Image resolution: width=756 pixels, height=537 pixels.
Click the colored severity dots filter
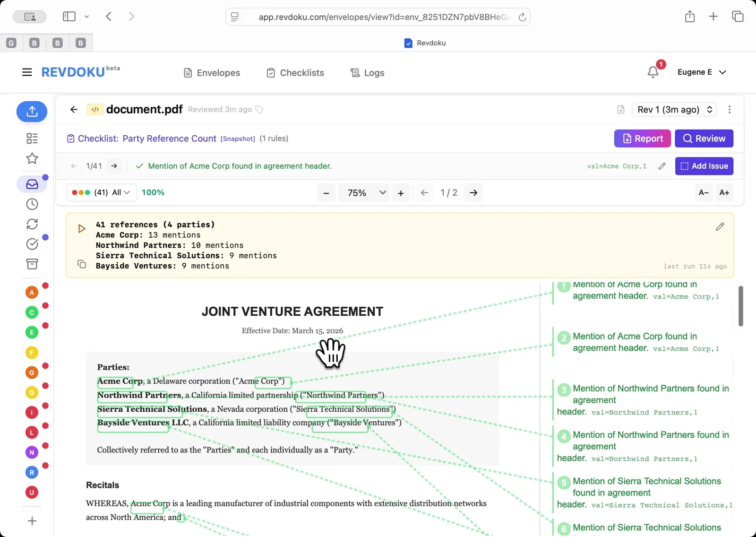point(81,192)
